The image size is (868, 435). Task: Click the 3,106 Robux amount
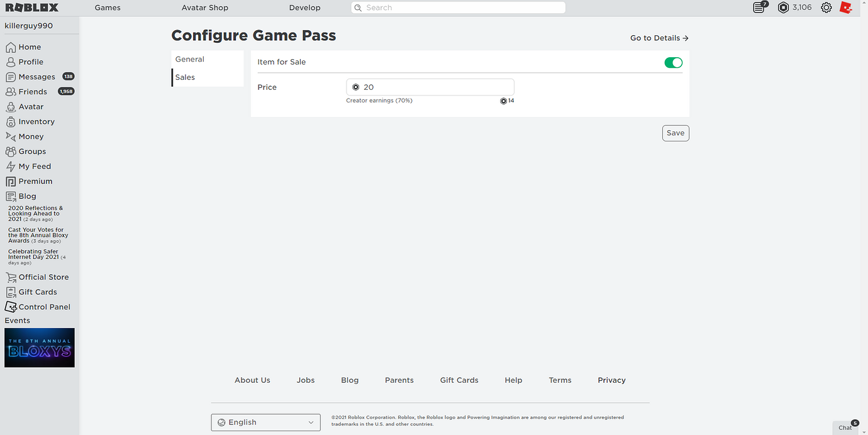802,8
